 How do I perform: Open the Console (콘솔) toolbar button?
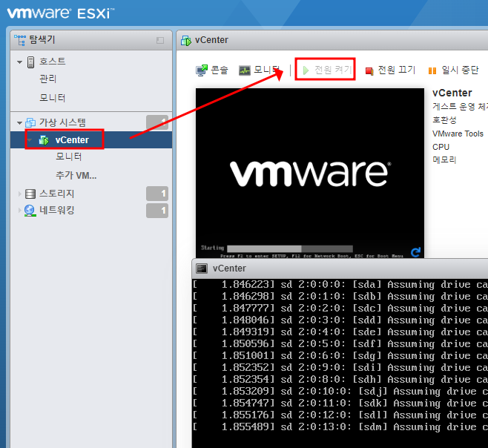(x=212, y=70)
